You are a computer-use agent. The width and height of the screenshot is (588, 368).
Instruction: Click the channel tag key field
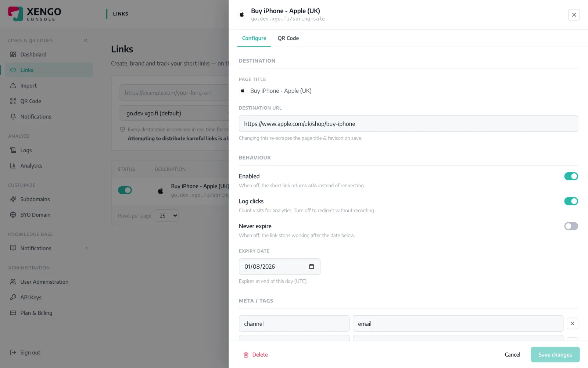pos(294,323)
